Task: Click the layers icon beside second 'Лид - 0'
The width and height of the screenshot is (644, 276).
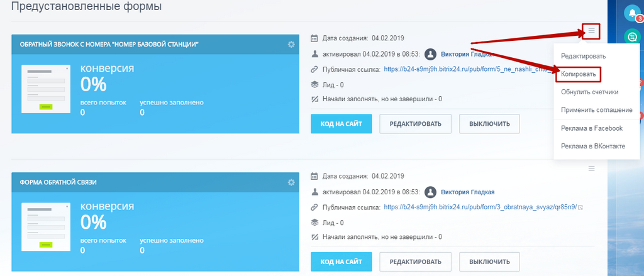Action: 314,223
